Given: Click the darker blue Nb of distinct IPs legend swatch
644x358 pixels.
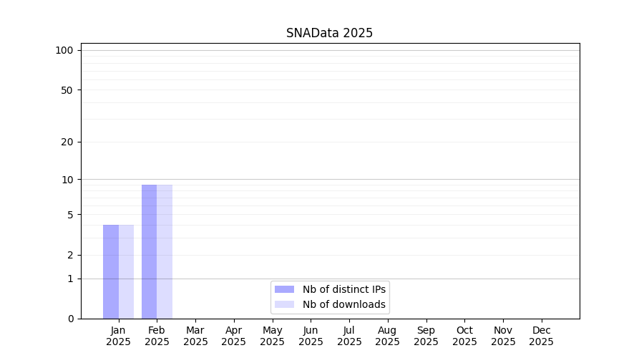Looking at the screenshot, I should point(284,289).
